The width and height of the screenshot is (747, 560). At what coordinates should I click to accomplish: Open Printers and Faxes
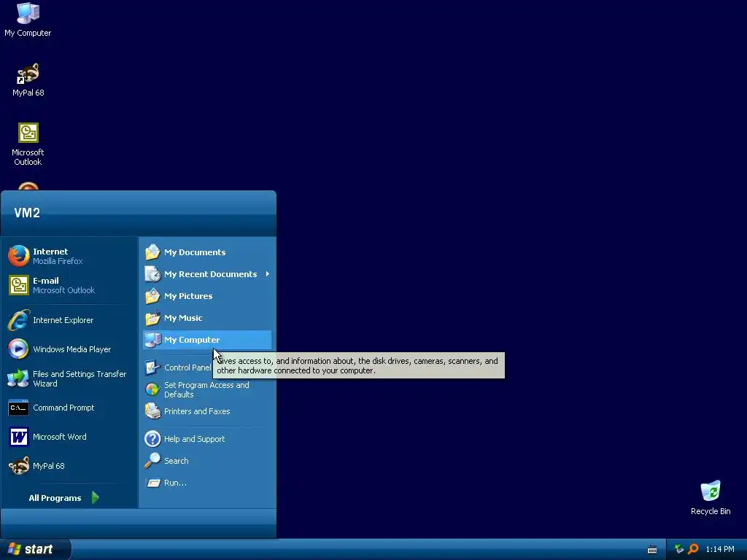(207, 411)
